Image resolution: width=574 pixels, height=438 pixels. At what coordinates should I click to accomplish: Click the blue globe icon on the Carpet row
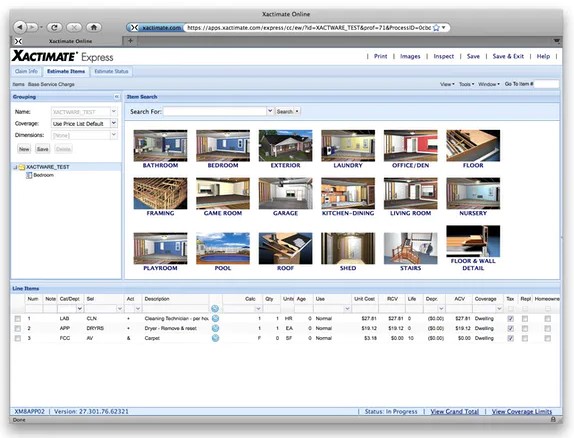[x=215, y=338]
